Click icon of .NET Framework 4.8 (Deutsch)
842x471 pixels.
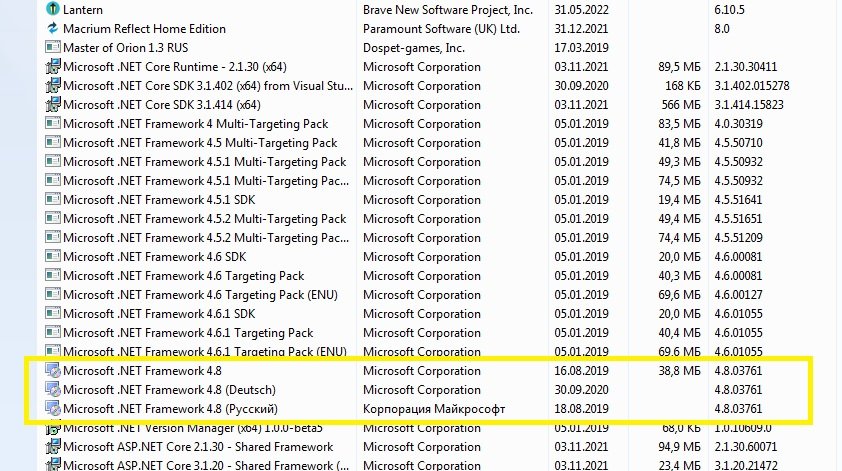(53, 389)
